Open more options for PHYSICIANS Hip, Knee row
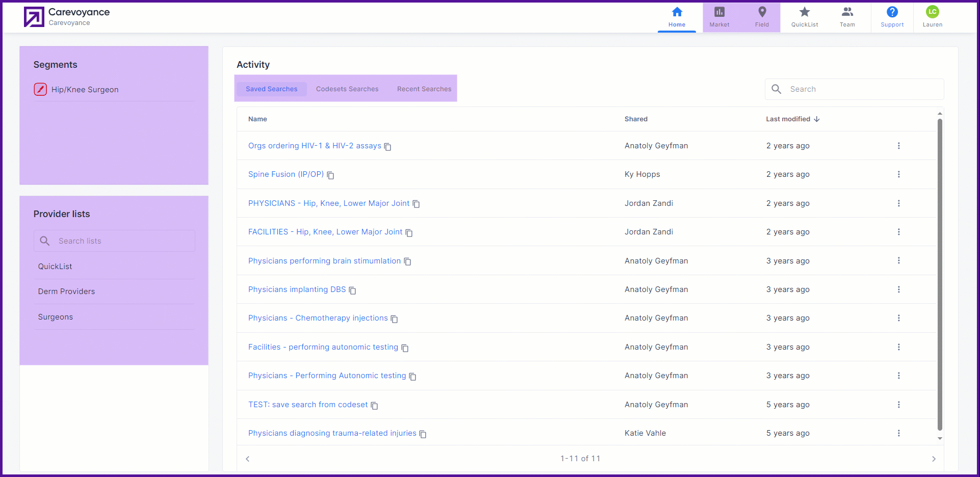 898,203
